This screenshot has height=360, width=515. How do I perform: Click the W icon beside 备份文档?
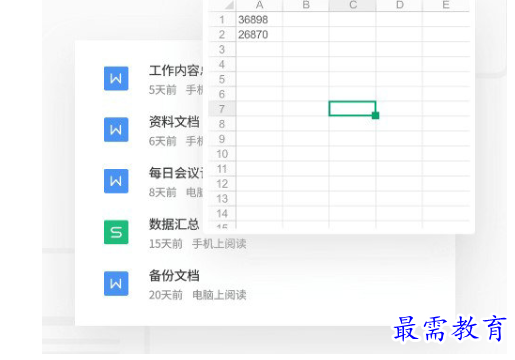coord(116,284)
